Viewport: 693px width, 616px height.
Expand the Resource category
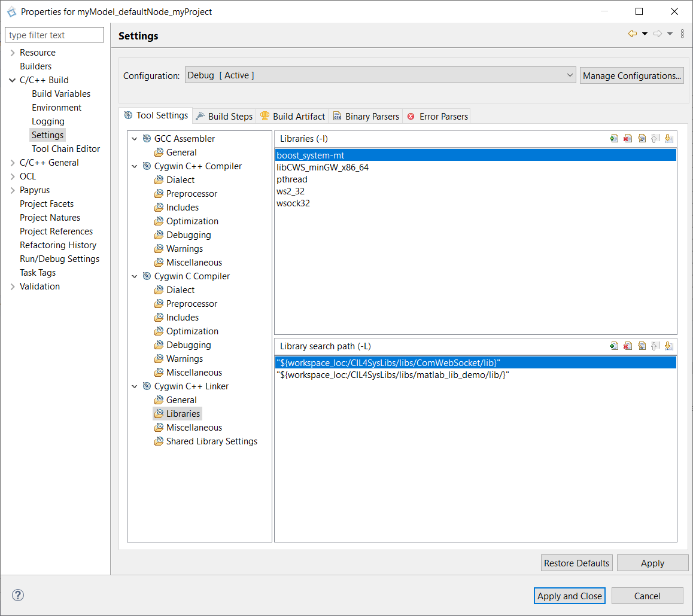(13, 53)
